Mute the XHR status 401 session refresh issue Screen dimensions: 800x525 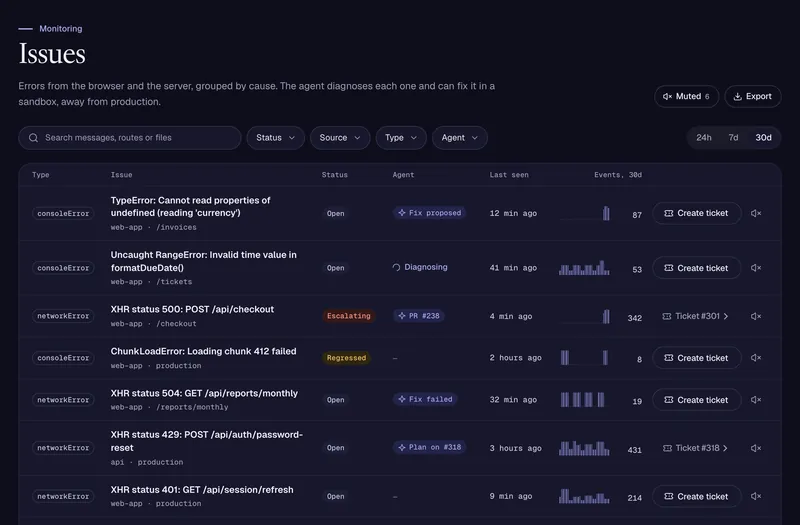click(x=756, y=496)
